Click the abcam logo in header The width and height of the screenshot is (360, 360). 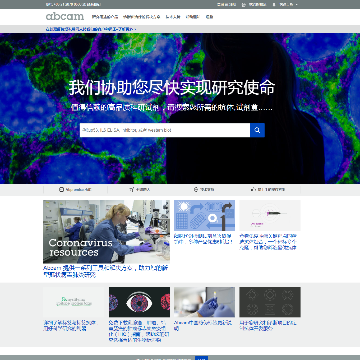[x=65, y=16]
